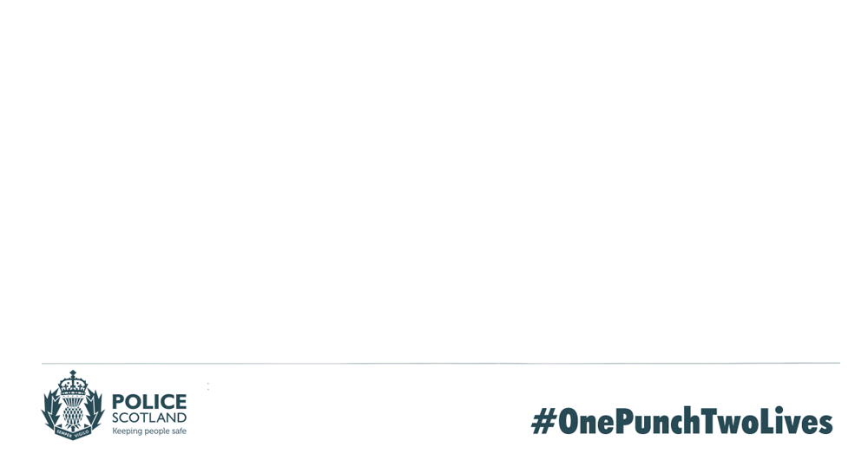Click the thistle in the crest center

73,412
